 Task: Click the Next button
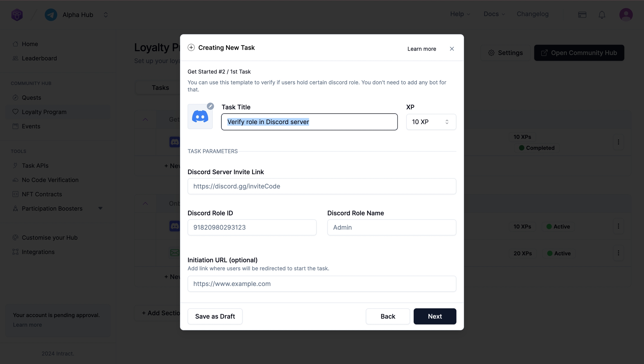coord(435,316)
